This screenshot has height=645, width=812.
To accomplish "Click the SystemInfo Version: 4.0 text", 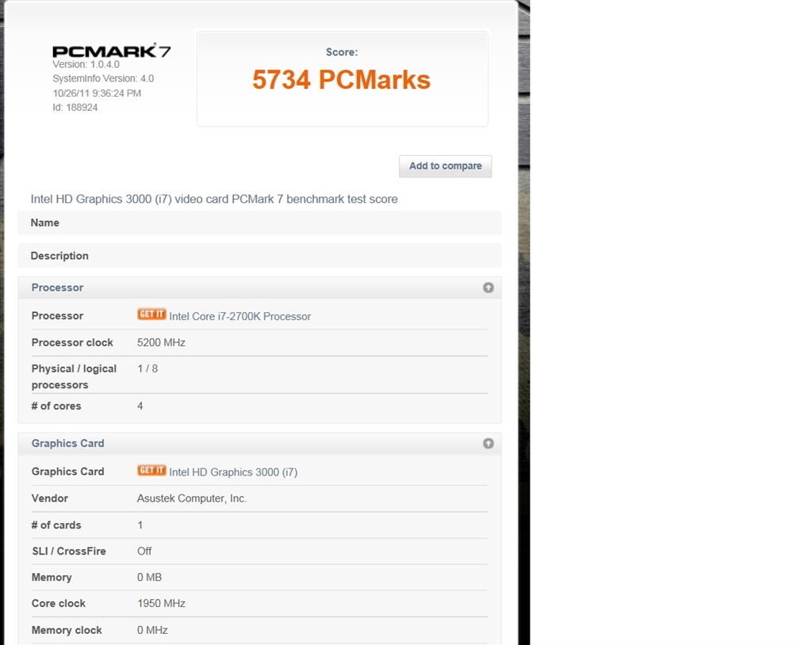I will [x=103, y=78].
